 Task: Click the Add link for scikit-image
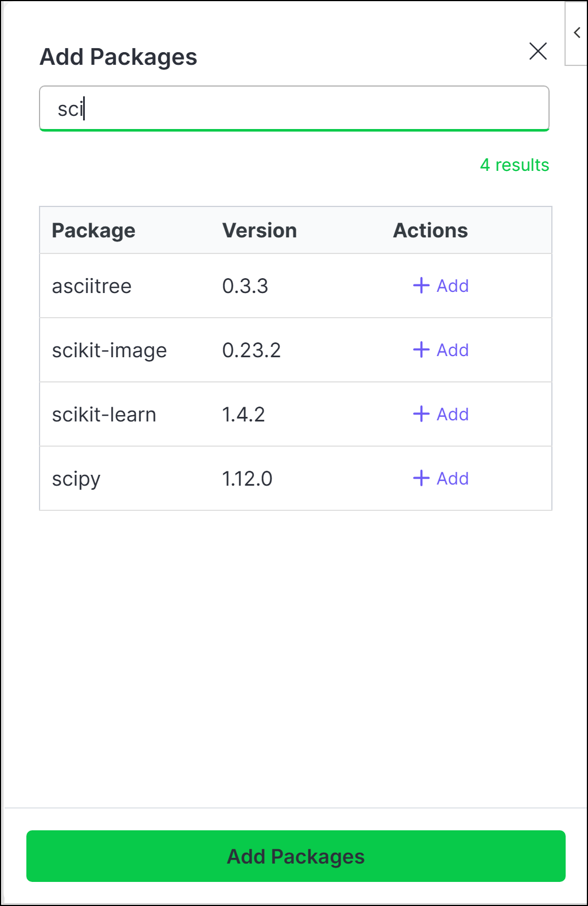pyautogui.click(x=441, y=350)
